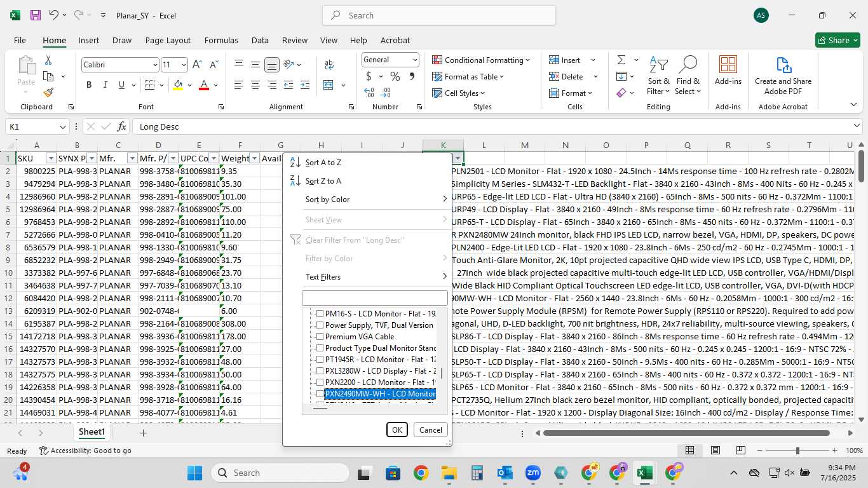Open Cell Styles gallery
This screenshot has width=868, height=488.
point(460,93)
